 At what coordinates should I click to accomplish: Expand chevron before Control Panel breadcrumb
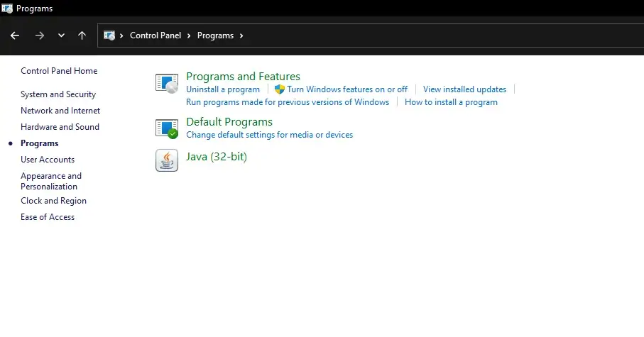click(121, 35)
